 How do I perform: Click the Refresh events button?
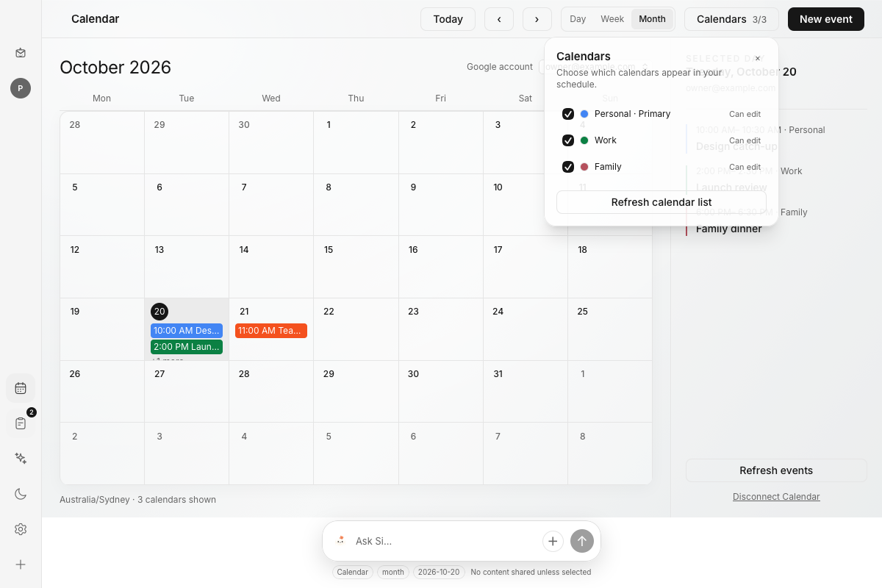[776, 470]
